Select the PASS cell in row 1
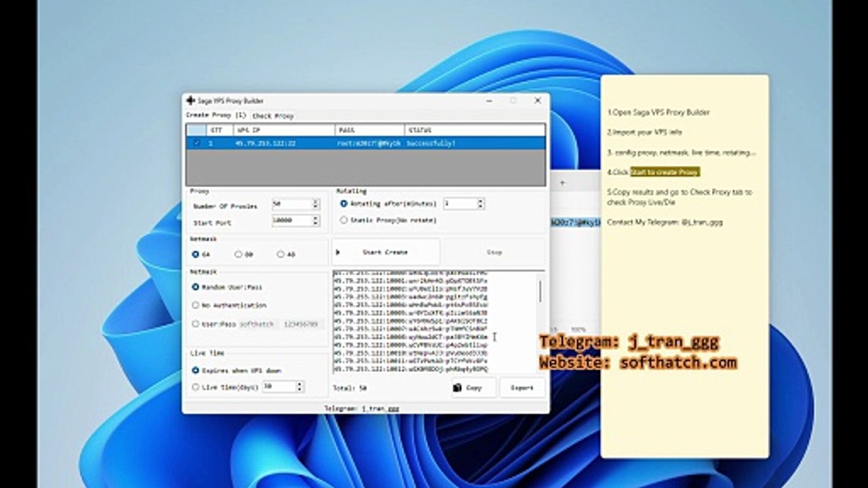 coord(370,143)
